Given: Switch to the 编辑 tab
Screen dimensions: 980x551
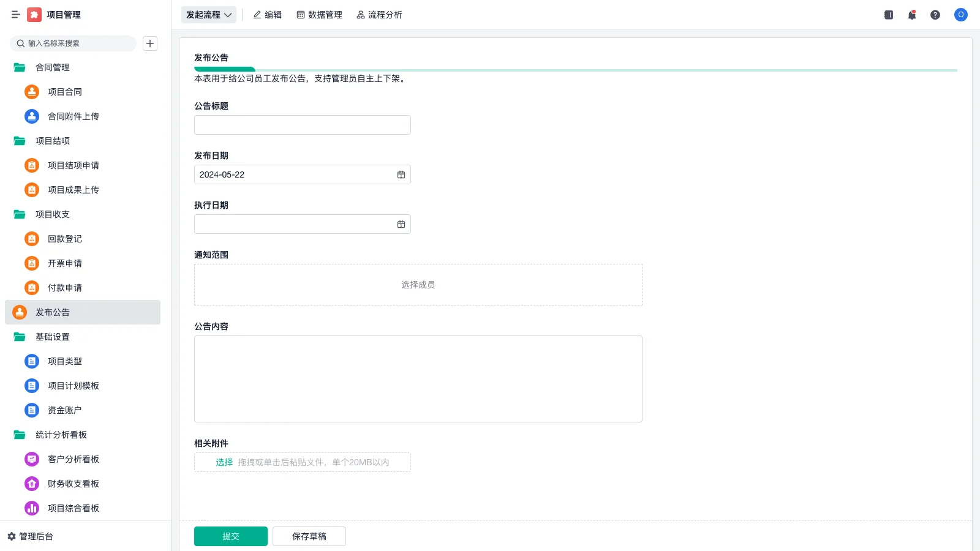Looking at the screenshot, I should (x=268, y=15).
